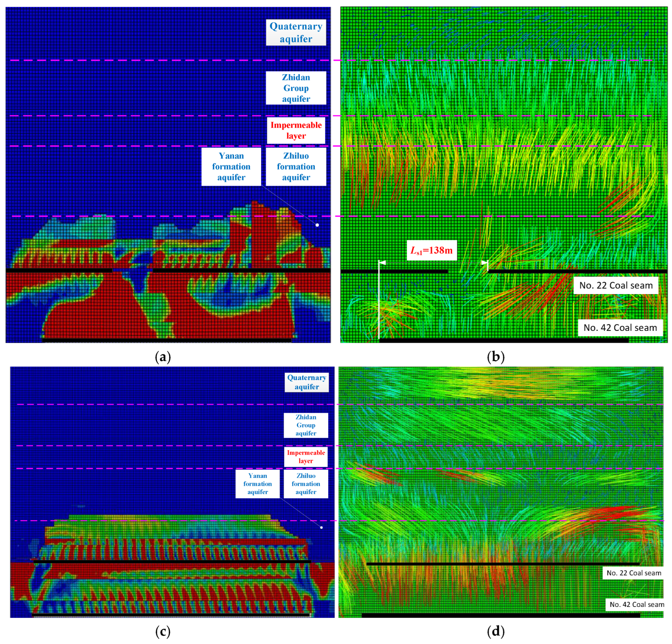Click the Ls1=138m measurement label
Image resolution: width=672 pixels, height=644 pixels.
[x=431, y=250]
